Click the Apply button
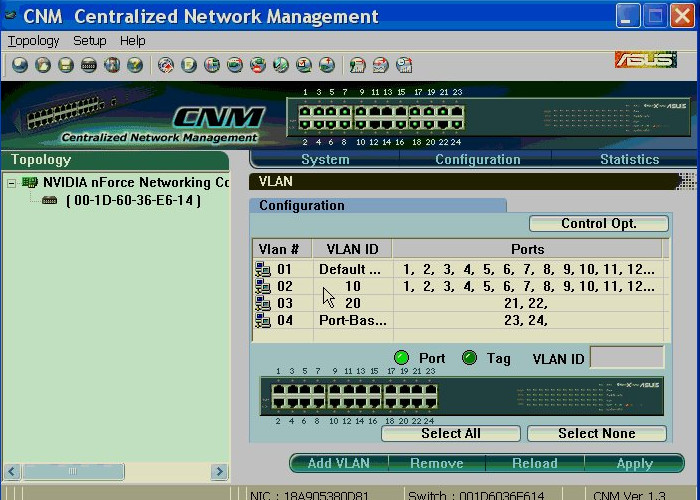 [634, 463]
